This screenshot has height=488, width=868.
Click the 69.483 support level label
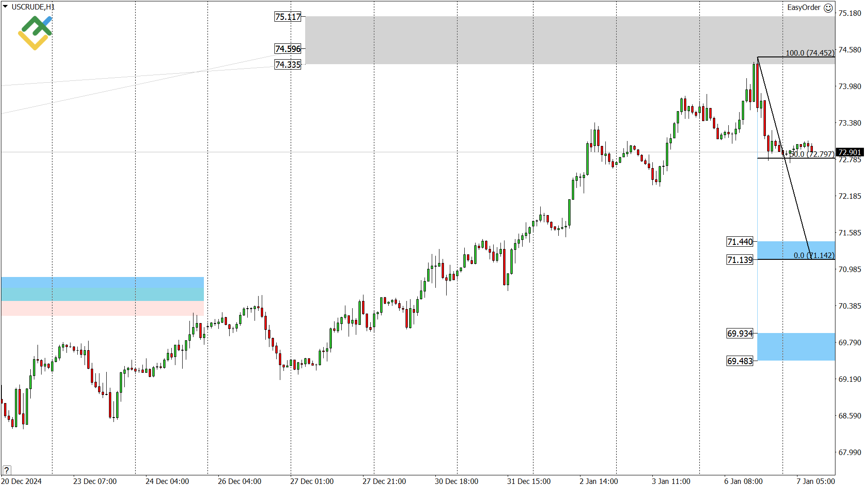point(740,361)
